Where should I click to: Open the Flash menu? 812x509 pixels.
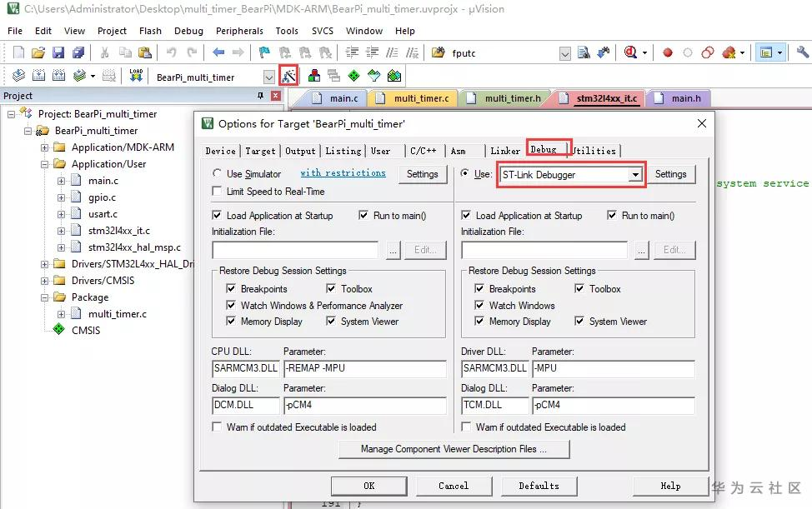point(150,31)
